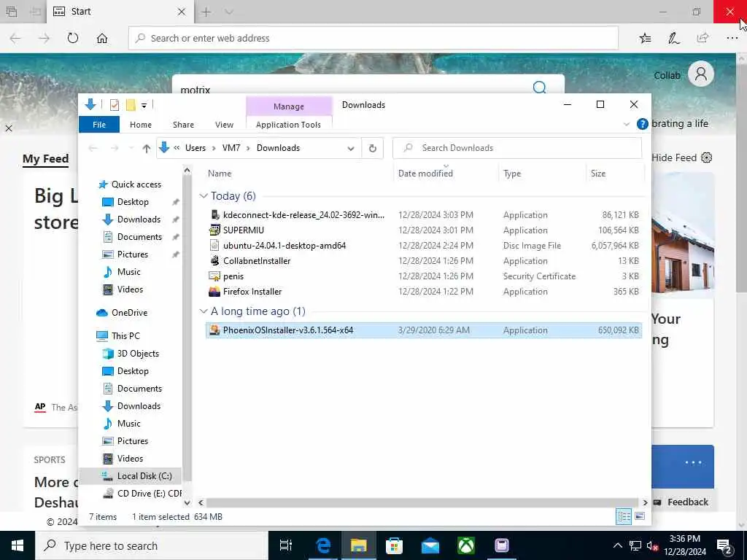Open address bar history dropdown
Viewport: 747px width, 560px height.
351,148
